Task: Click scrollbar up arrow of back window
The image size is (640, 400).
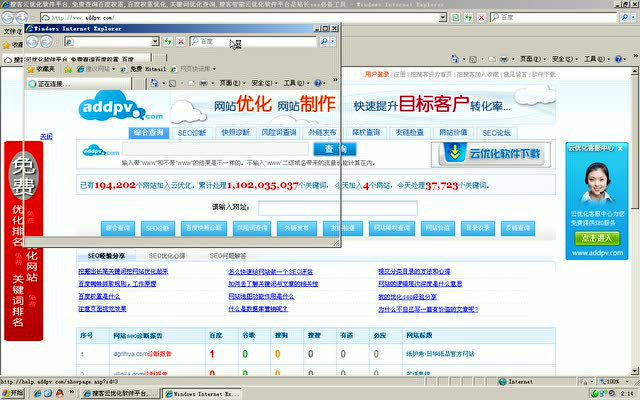Action: tap(635, 71)
